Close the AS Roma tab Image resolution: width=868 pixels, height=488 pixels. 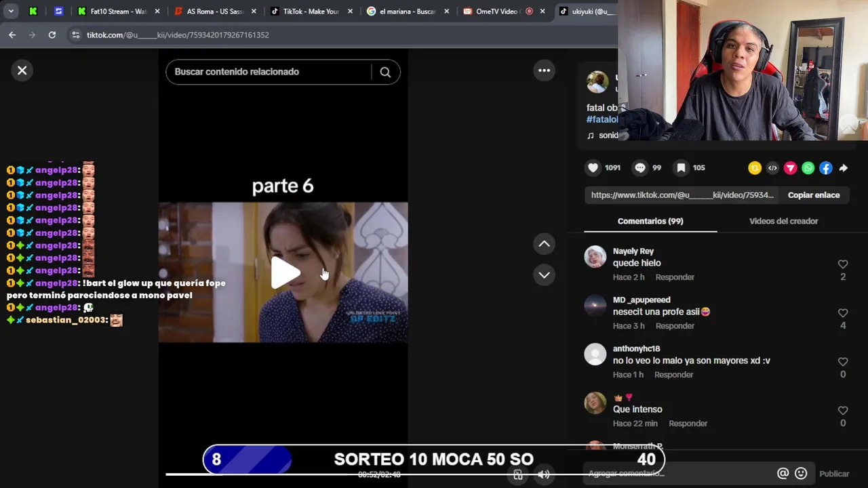coord(254,11)
